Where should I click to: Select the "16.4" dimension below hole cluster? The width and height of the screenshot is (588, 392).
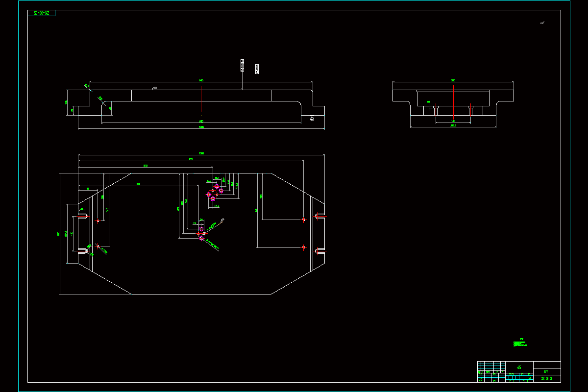point(216,207)
